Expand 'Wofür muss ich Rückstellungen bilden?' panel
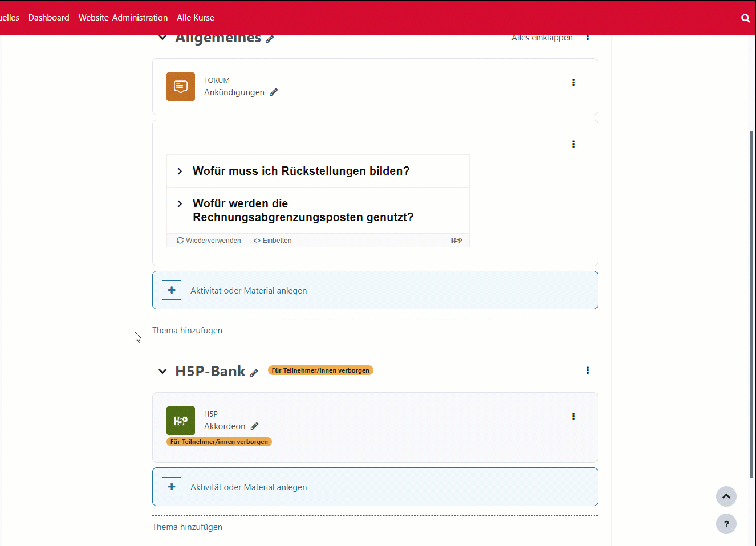The image size is (756, 546). [301, 171]
